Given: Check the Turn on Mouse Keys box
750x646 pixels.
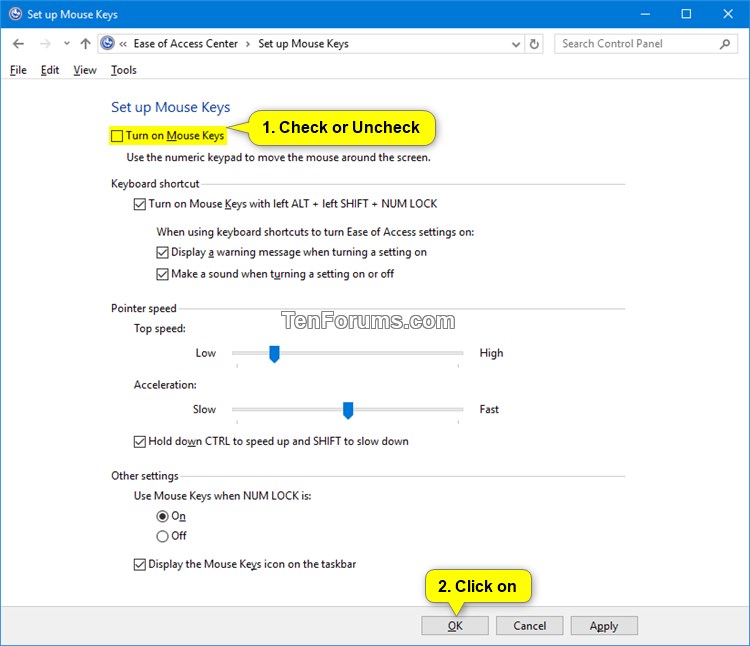Looking at the screenshot, I should click(117, 136).
